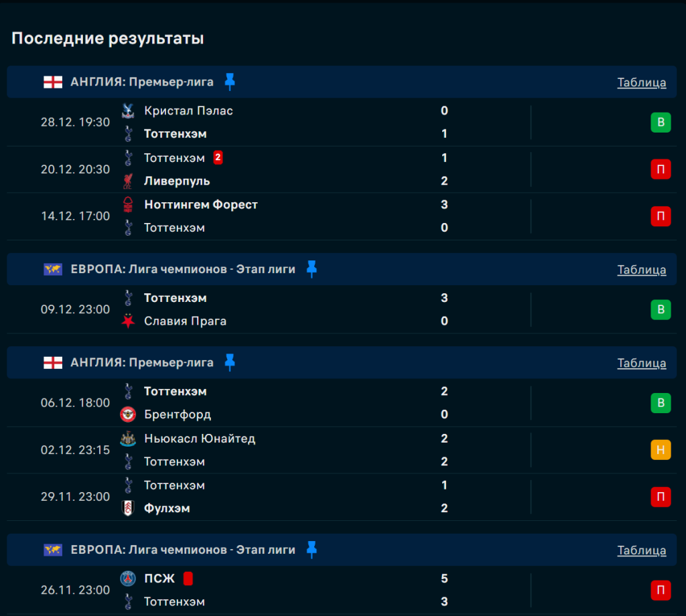Open first ЕВРОПА: Лига чемпионов league header
The width and height of the screenshot is (686, 616).
pyautogui.click(x=183, y=269)
